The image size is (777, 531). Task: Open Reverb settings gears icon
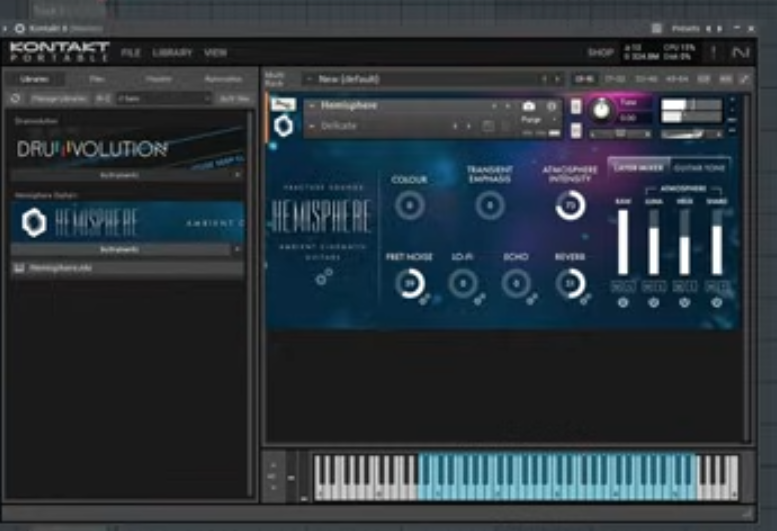(x=586, y=299)
